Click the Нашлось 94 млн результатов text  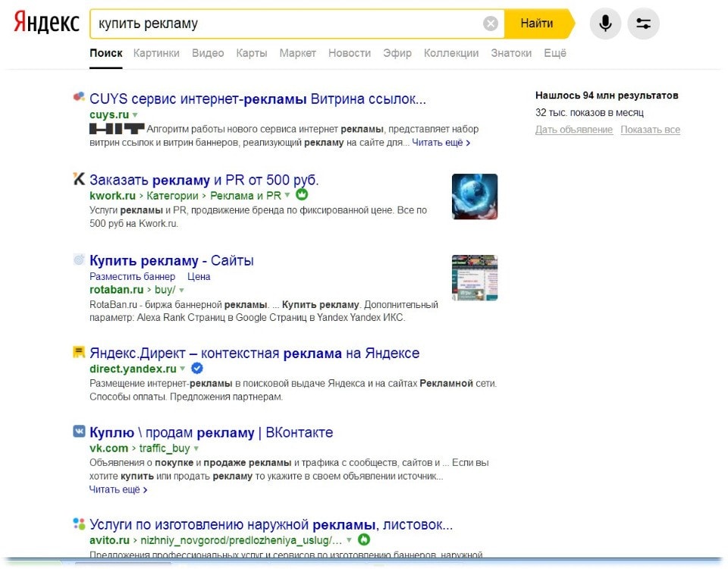tap(607, 96)
